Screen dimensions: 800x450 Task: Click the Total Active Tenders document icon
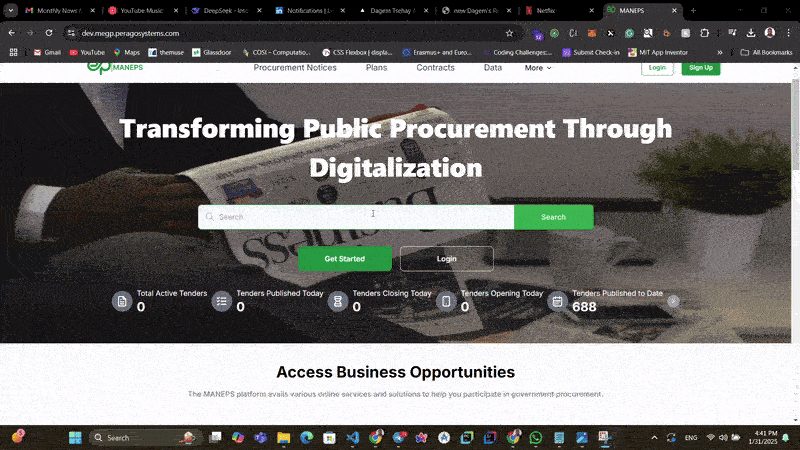click(122, 301)
